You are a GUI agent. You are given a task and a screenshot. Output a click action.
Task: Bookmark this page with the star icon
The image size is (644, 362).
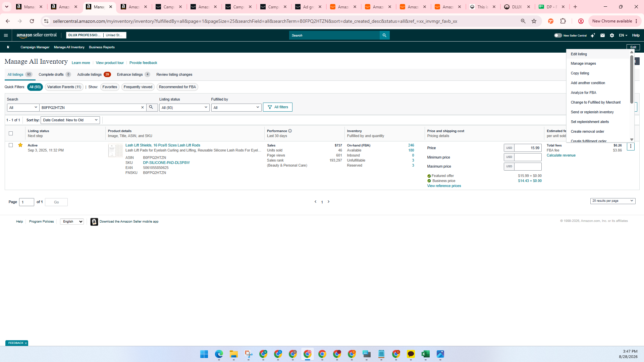point(534,21)
